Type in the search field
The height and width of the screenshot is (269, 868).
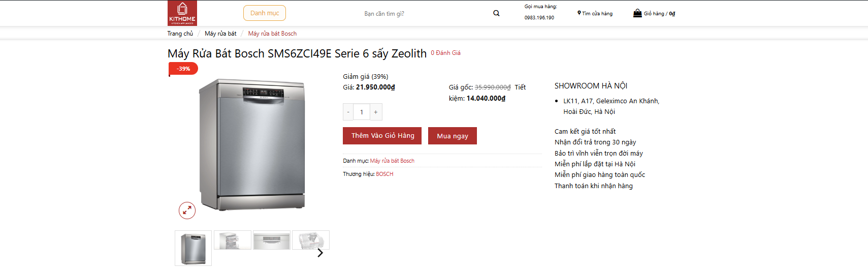tap(422, 14)
